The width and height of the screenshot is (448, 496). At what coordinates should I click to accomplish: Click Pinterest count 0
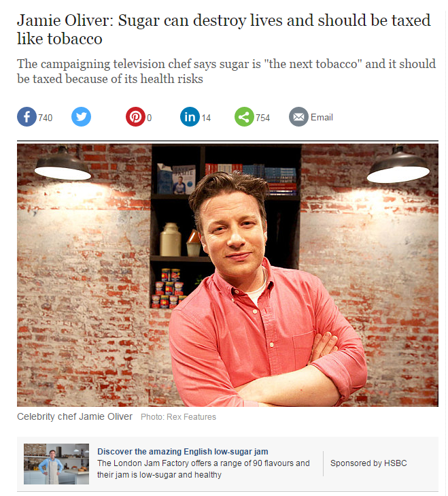pos(150,118)
